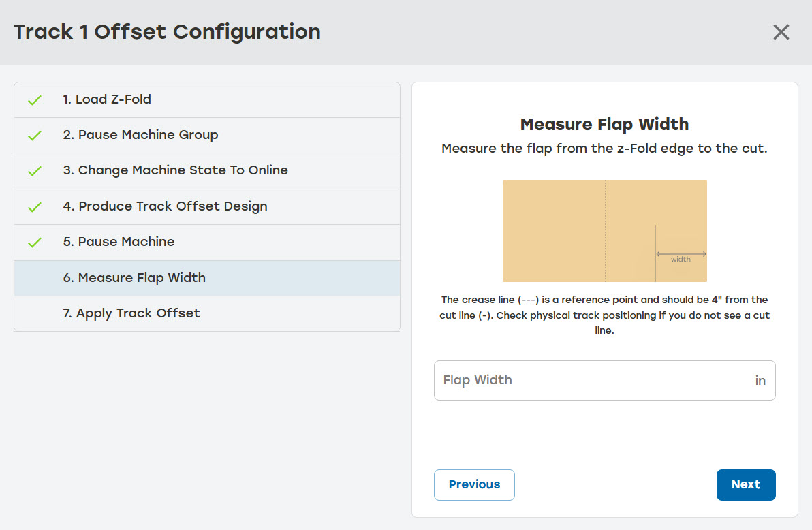Click the 'Measure Flap Width' panel heading
This screenshot has height=530, width=812.
tap(604, 125)
